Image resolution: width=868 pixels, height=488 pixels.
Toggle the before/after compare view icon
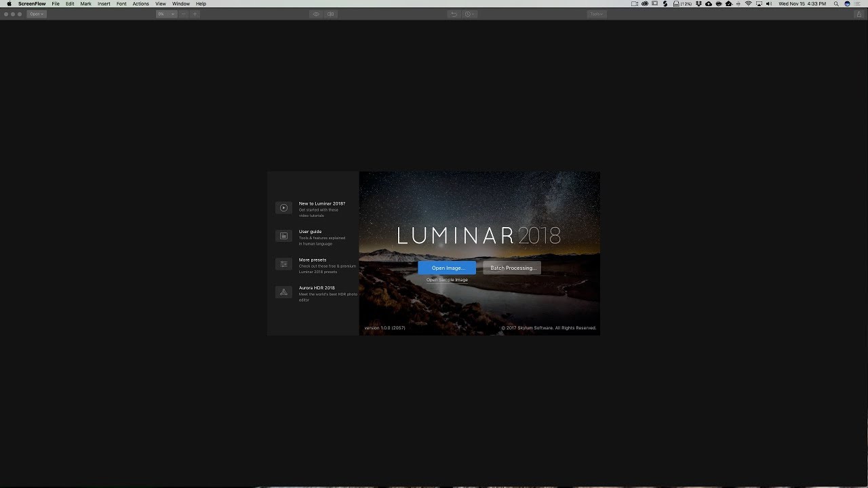331,14
